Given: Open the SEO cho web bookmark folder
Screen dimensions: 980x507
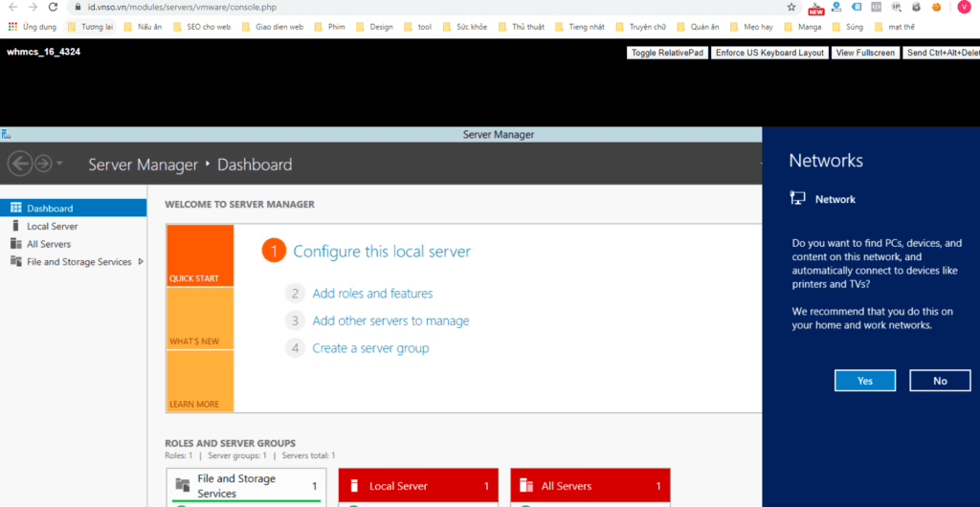Looking at the screenshot, I should 202,27.
